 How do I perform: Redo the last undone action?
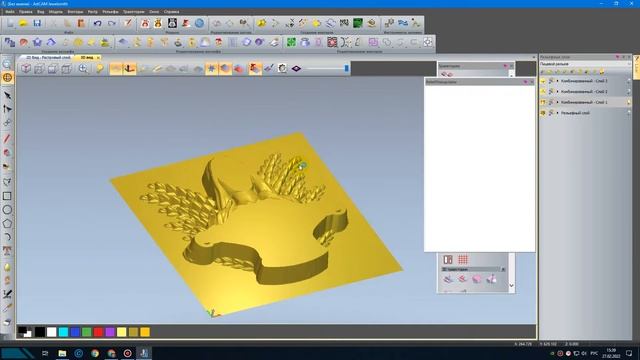tap(111, 23)
